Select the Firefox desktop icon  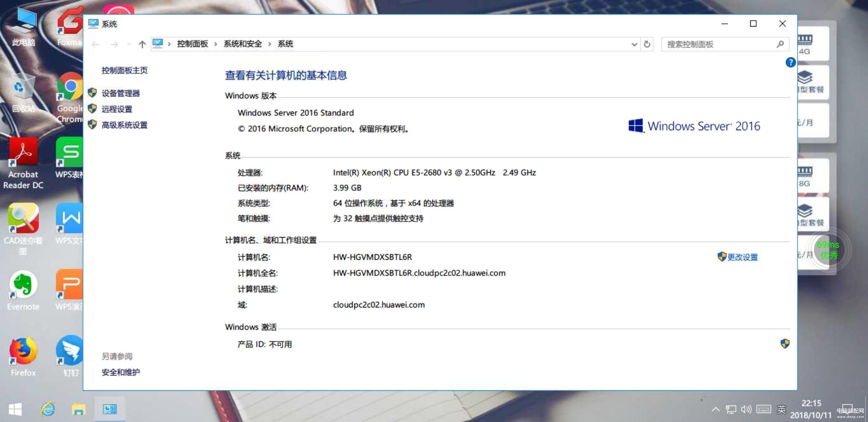[x=23, y=357]
